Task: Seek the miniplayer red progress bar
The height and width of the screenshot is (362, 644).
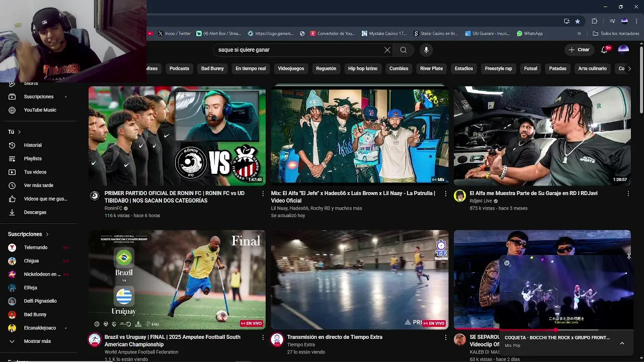Action: pyautogui.click(x=568, y=330)
